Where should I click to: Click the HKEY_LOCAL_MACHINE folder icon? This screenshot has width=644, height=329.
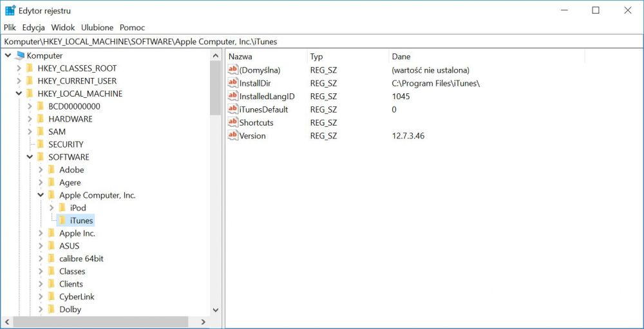pyautogui.click(x=29, y=93)
